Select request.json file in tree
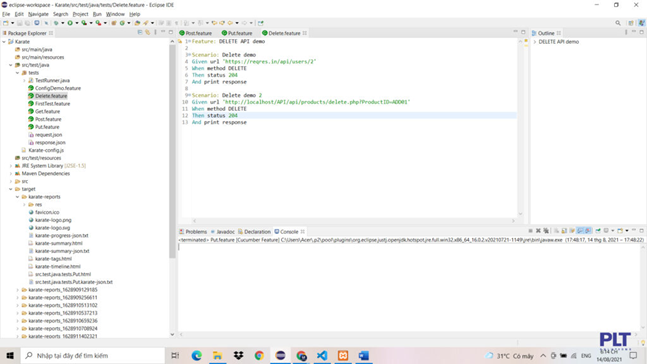Image resolution: width=647 pixels, height=364 pixels. pos(48,135)
